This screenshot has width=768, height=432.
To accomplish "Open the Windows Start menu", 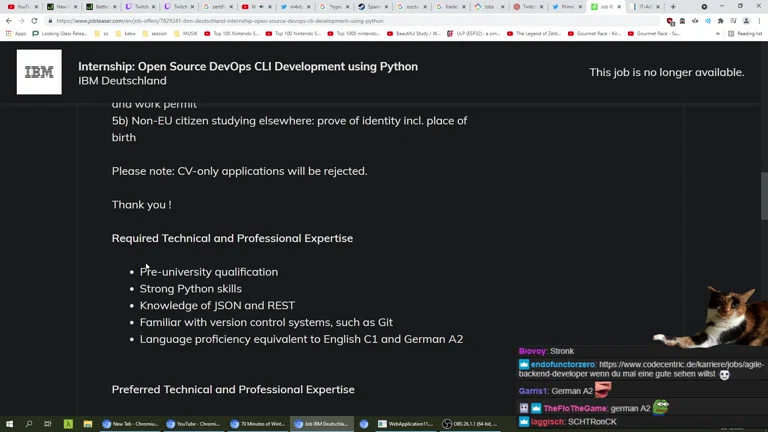I will 9,424.
